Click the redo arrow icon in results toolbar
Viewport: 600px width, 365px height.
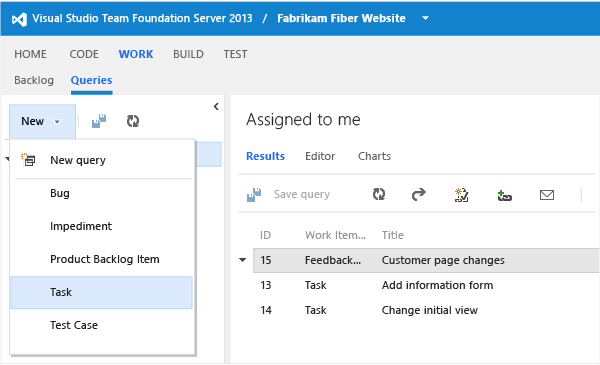click(x=419, y=194)
